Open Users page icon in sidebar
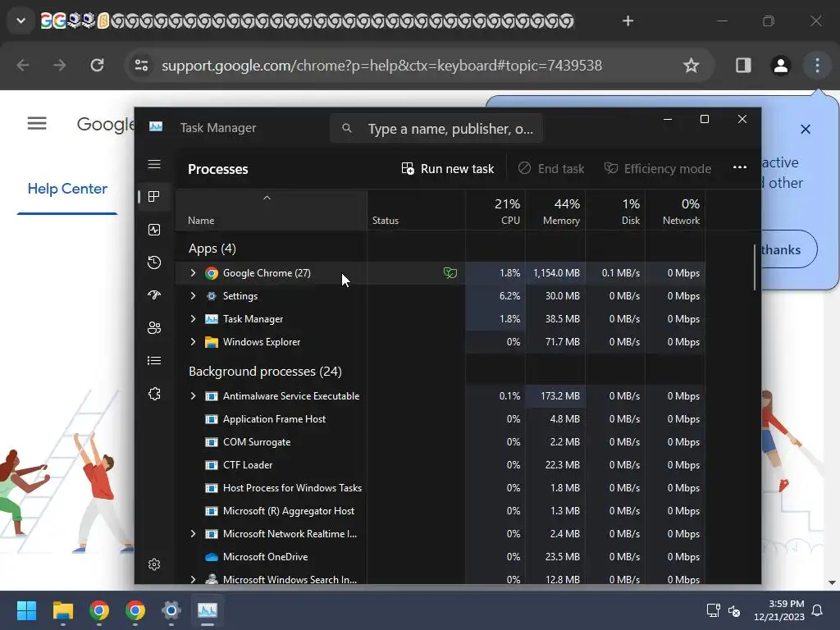The height and width of the screenshot is (630, 840). point(154,328)
